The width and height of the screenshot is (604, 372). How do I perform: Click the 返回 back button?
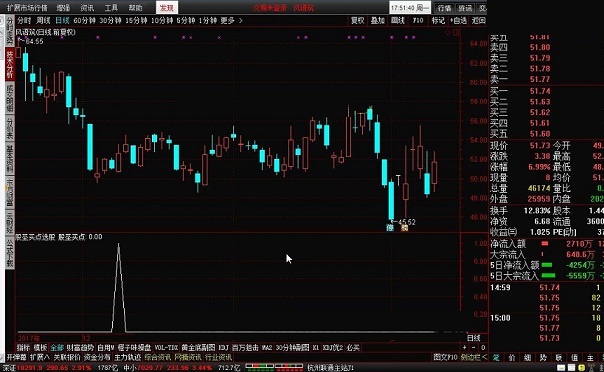(478, 20)
